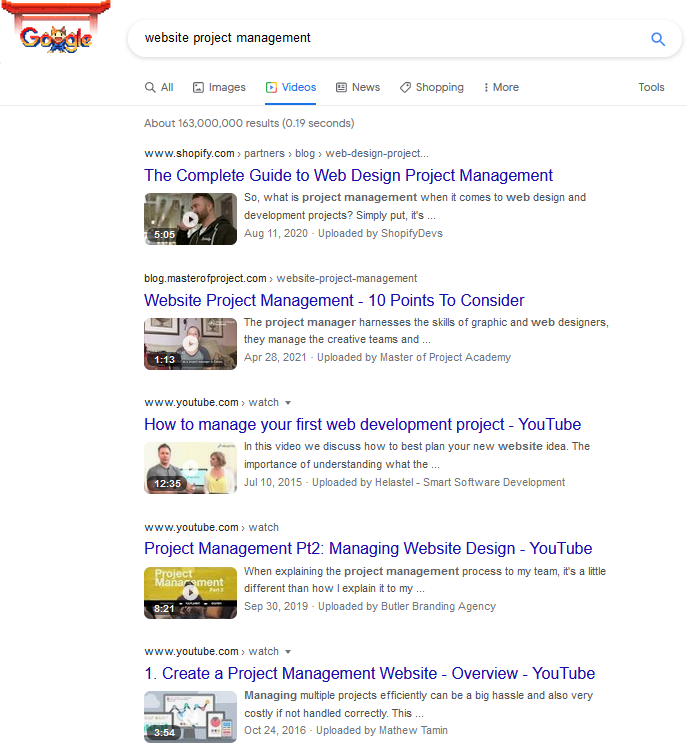Expand the More menu
This screenshot has width=687, height=747.
[501, 87]
